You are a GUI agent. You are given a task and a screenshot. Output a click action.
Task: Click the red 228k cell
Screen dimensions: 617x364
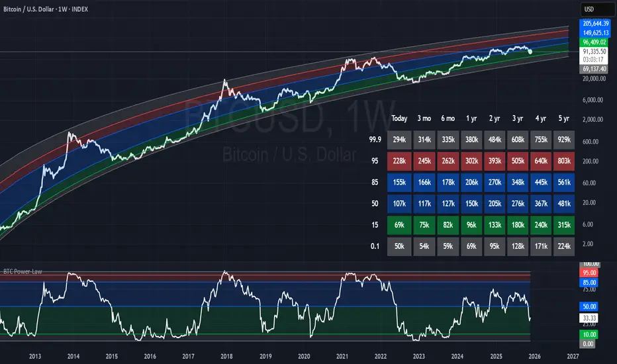click(x=399, y=161)
